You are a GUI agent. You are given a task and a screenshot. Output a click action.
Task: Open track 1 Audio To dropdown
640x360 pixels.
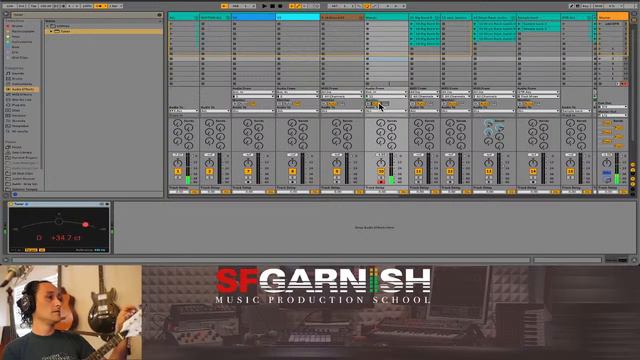click(x=183, y=111)
